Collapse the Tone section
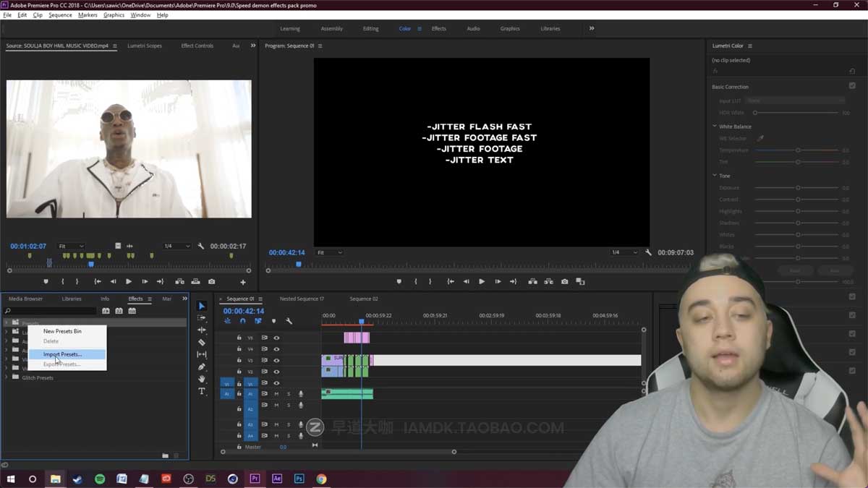This screenshot has height=488, width=868. (x=714, y=176)
